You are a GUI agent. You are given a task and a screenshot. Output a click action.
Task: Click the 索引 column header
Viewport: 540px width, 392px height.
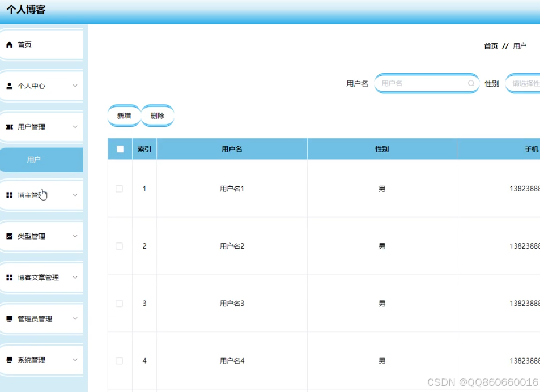(144, 149)
